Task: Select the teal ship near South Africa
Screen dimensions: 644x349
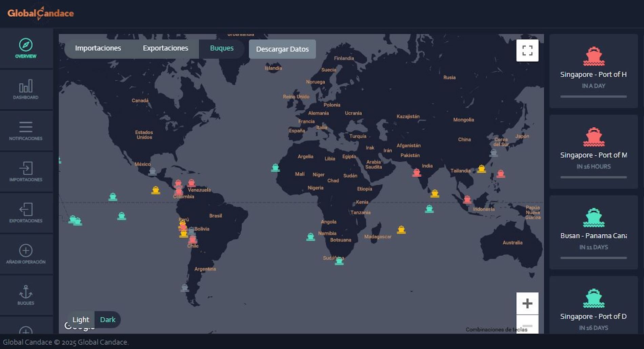Action: (x=339, y=261)
